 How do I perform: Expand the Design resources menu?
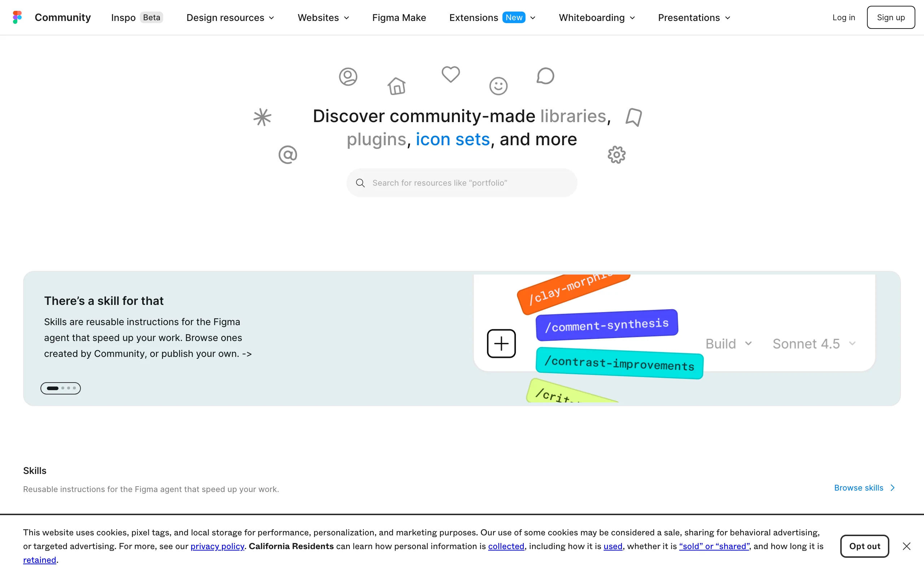tap(230, 18)
